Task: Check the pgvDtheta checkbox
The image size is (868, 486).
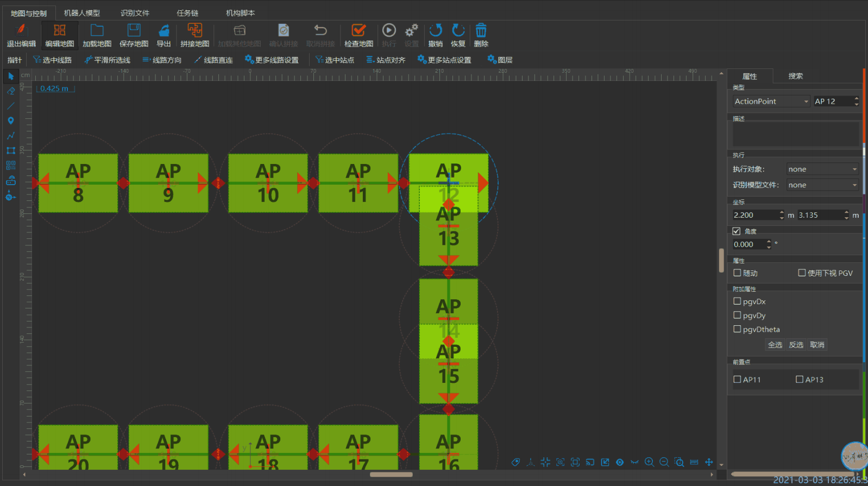Action: tap(737, 329)
